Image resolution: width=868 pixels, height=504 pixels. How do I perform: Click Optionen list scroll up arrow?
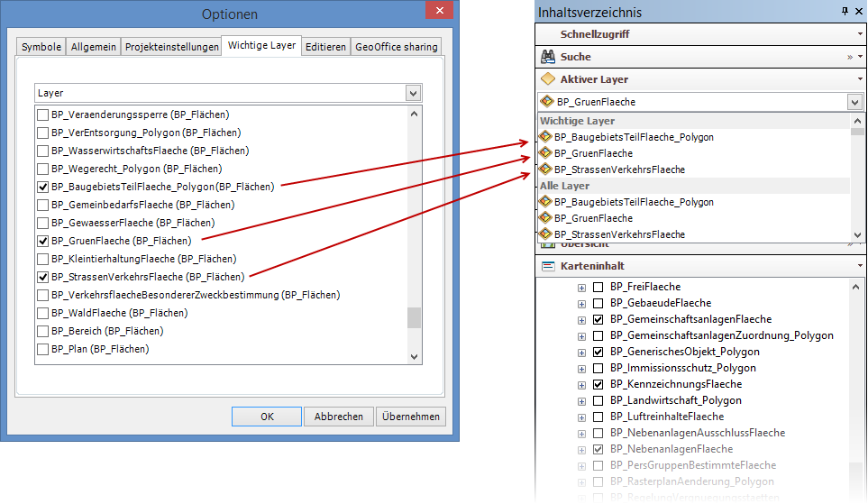[414, 114]
